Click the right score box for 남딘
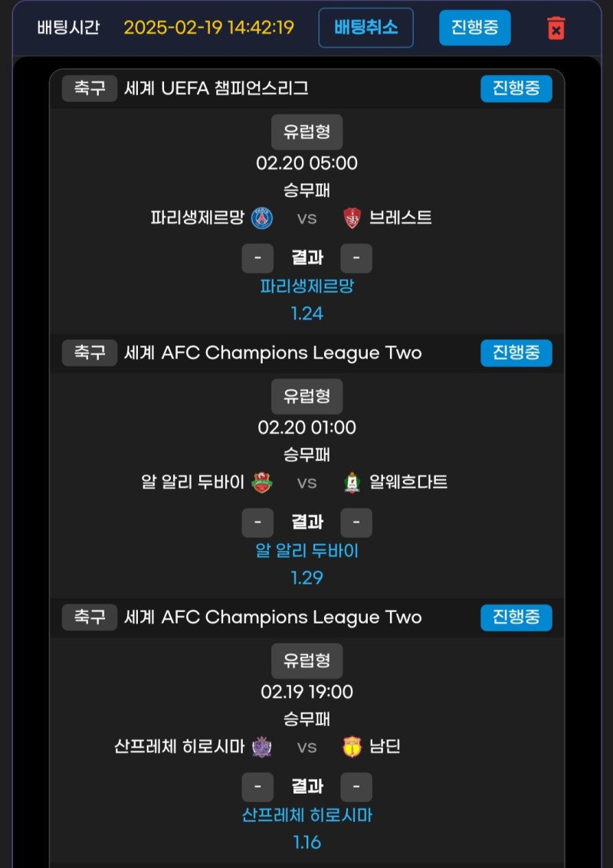This screenshot has width=613, height=868. coord(356,788)
